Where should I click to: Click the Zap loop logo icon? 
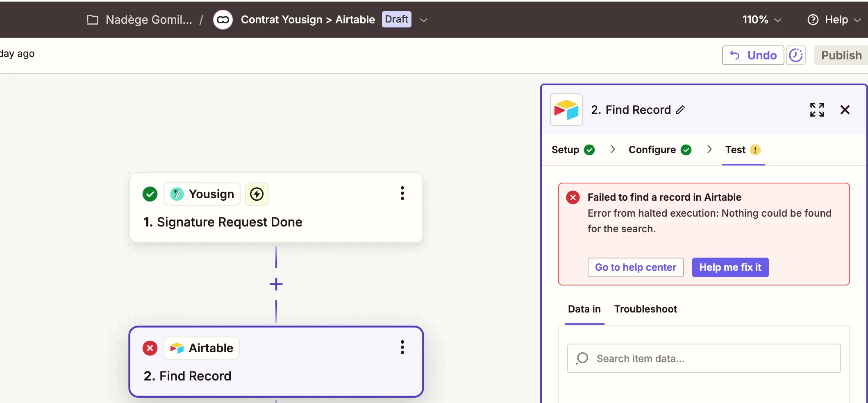pyautogui.click(x=223, y=20)
